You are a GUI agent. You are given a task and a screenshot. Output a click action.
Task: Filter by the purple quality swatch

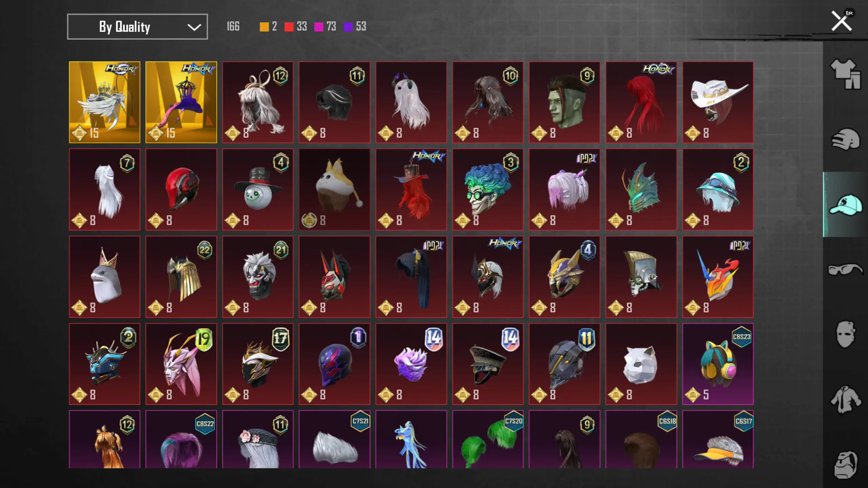click(x=348, y=27)
